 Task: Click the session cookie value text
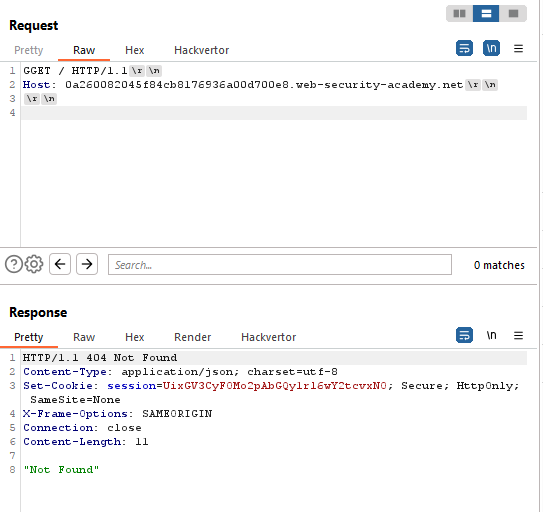click(x=275, y=386)
